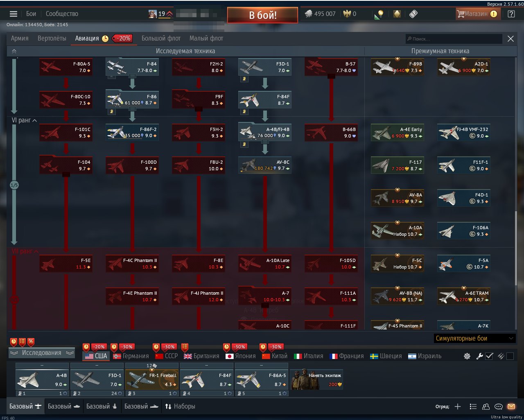
Task: Click the gold diamond icon in top bar
Action: click(397, 14)
